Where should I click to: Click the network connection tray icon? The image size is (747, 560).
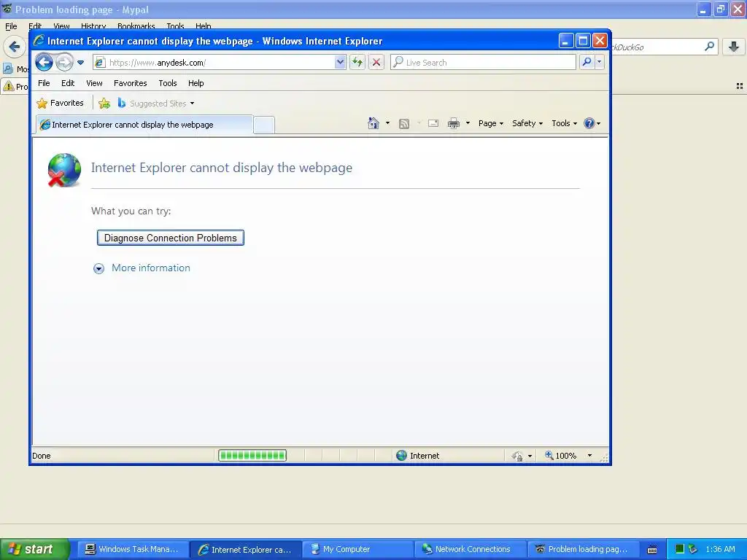point(693,549)
